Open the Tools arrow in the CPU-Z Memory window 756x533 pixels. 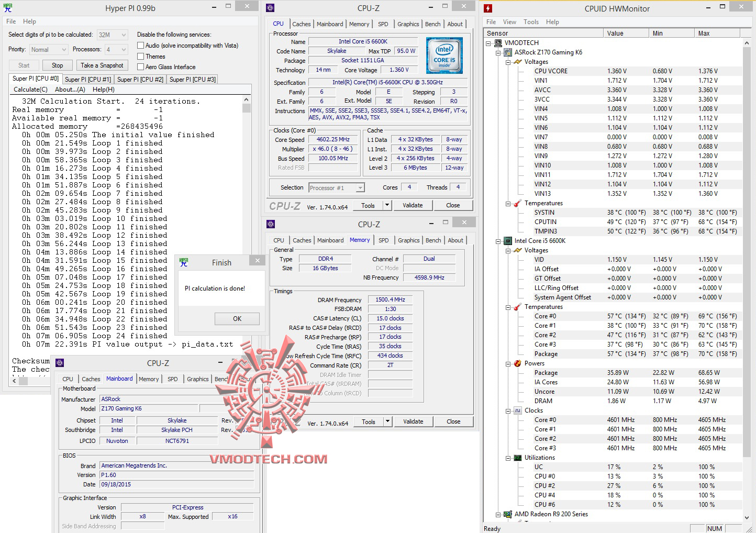tap(388, 421)
